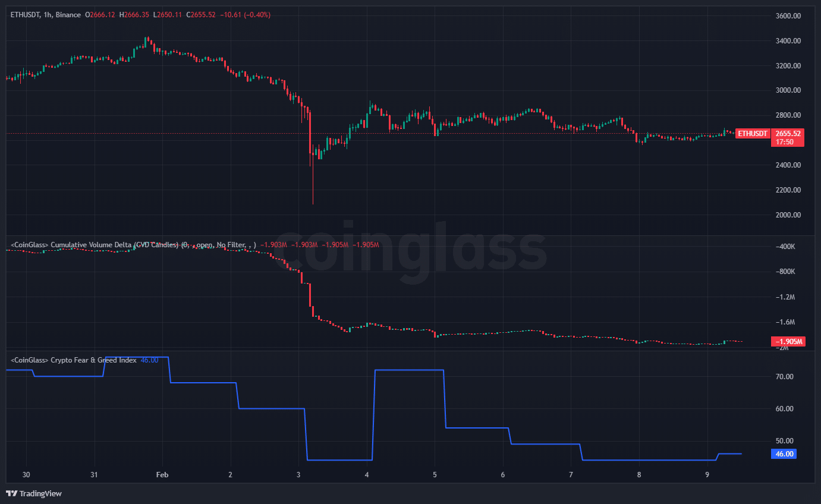
Task: Click the 3400.00 price axis label
Action: (788, 40)
